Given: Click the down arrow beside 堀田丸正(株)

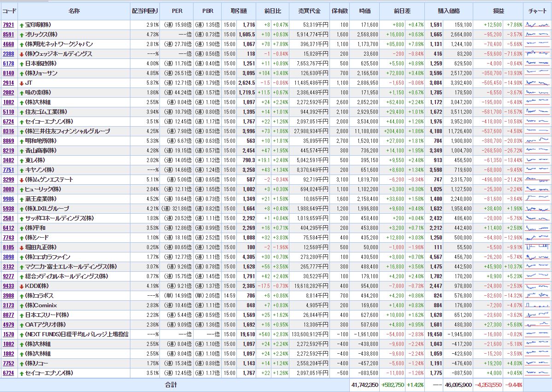Looking at the screenshot, I should [22, 247].
